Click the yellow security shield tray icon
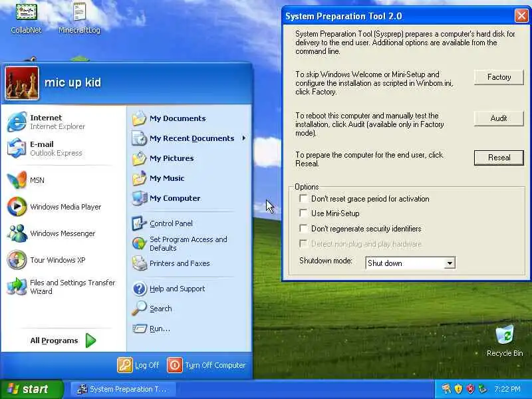The width and height of the screenshot is (532, 399). click(458, 388)
